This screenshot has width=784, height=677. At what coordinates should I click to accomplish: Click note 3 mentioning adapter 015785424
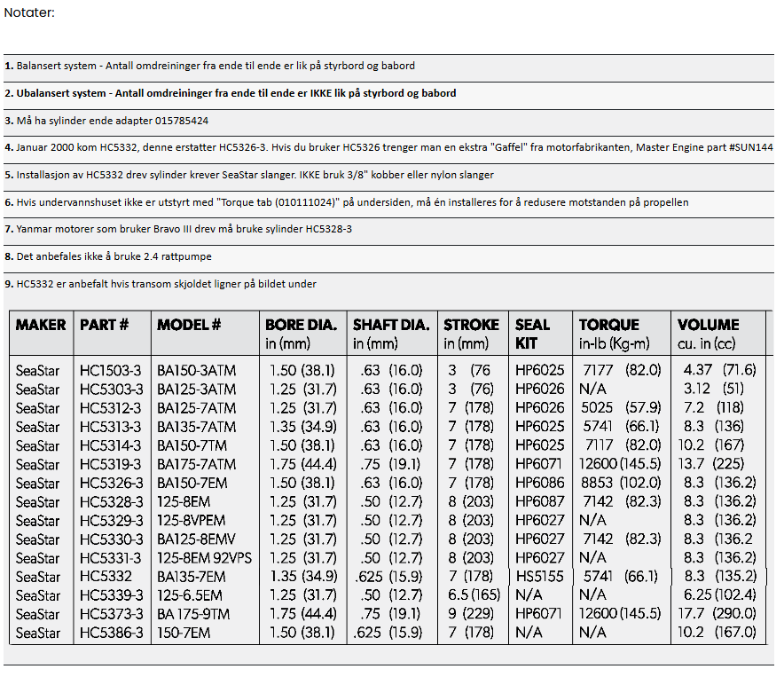coord(106,121)
